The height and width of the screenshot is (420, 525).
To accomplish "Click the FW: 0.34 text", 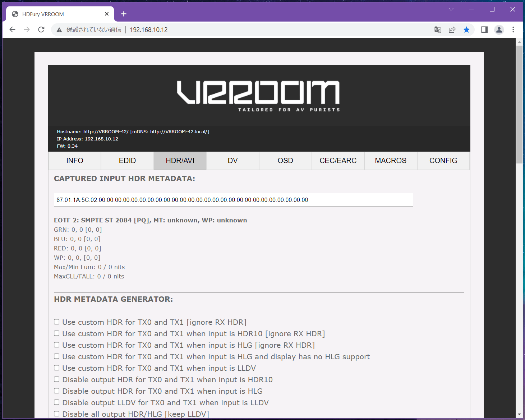I will [67, 146].
